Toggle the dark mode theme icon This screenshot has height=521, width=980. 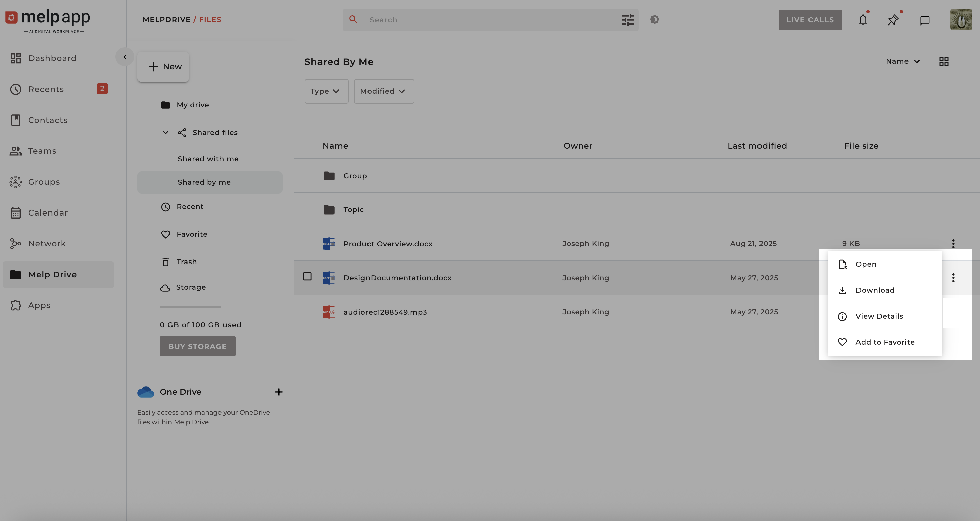654,19
